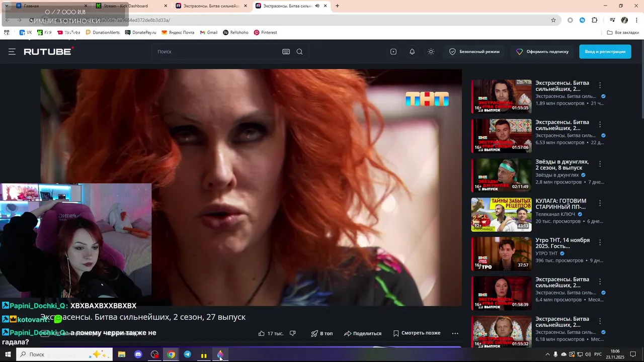This screenshot has height=362, width=644.
Task: Click the RUTUBE logo
Action: (x=49, y=51)
